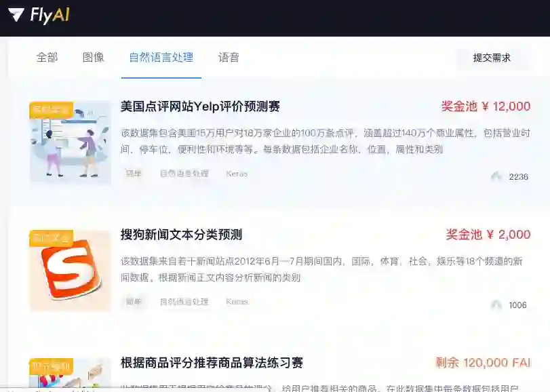Click the FlyAI text in the header

point(50,16)
